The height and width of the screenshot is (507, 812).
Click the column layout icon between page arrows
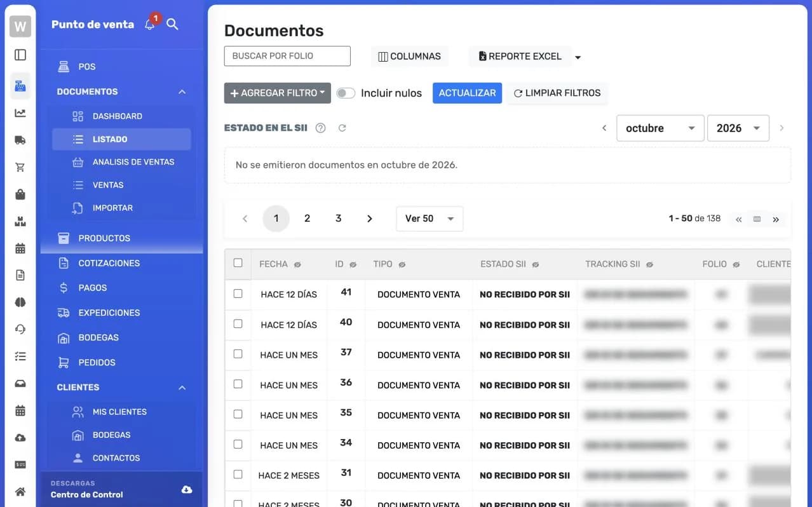click(x=757, y=219)
